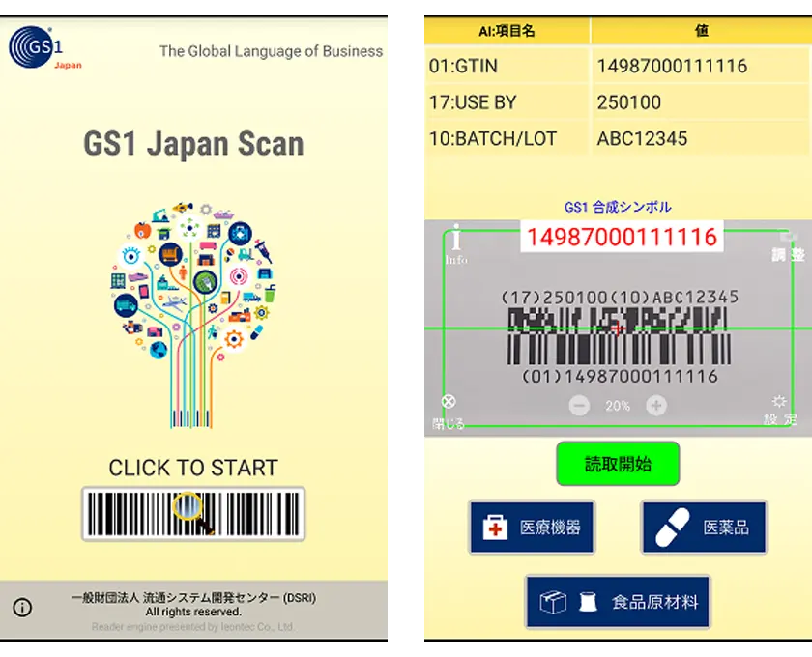Image resolution: width=812 pixels, height=657 pixels.
Task: Click the "(17)250100(10)ABC12345" text above the barcode
Action: (x=620, y=298)
